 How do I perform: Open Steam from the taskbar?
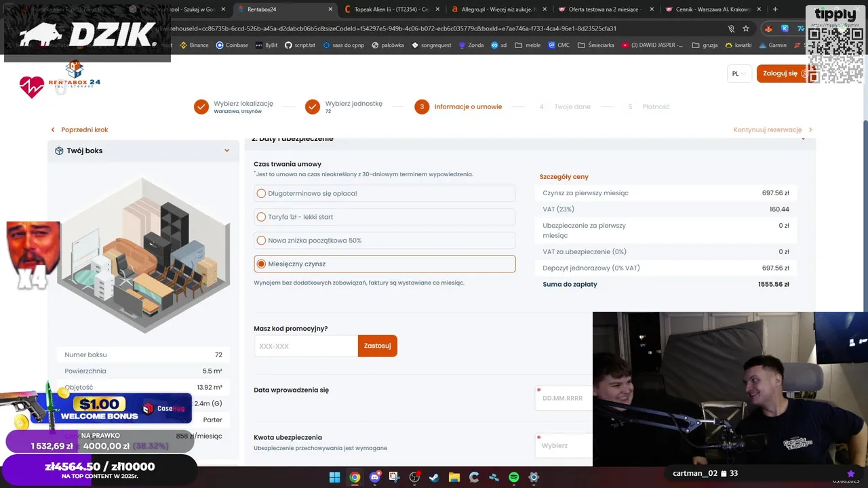tap(434, 477)
